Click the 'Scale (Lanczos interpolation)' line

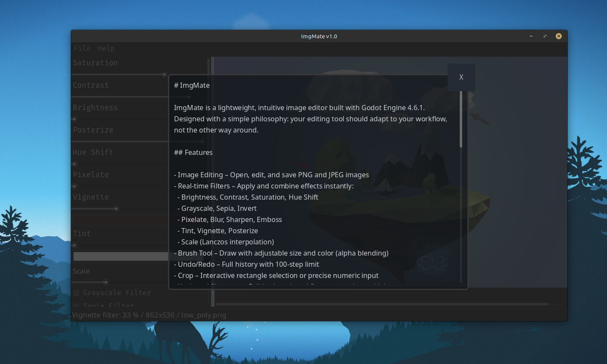coord(226,242)
